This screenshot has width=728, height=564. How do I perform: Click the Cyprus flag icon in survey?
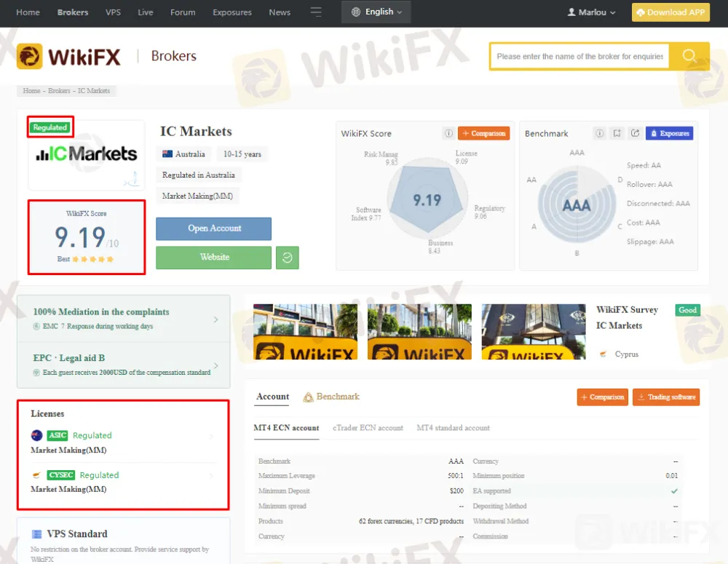[x=603, y=354]
